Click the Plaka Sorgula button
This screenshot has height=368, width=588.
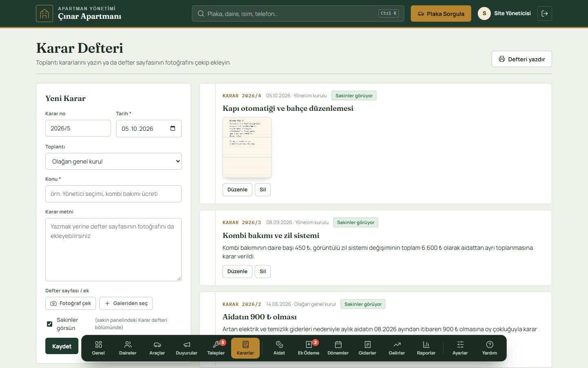click(441, 13)
